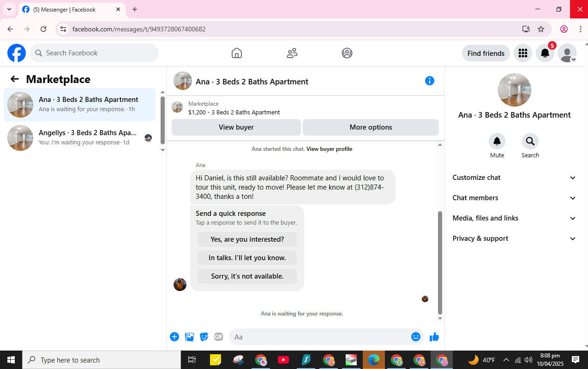This screenshot has height=369, width=588.
Task: Open the Home feed icon
Action: (237, 53)
